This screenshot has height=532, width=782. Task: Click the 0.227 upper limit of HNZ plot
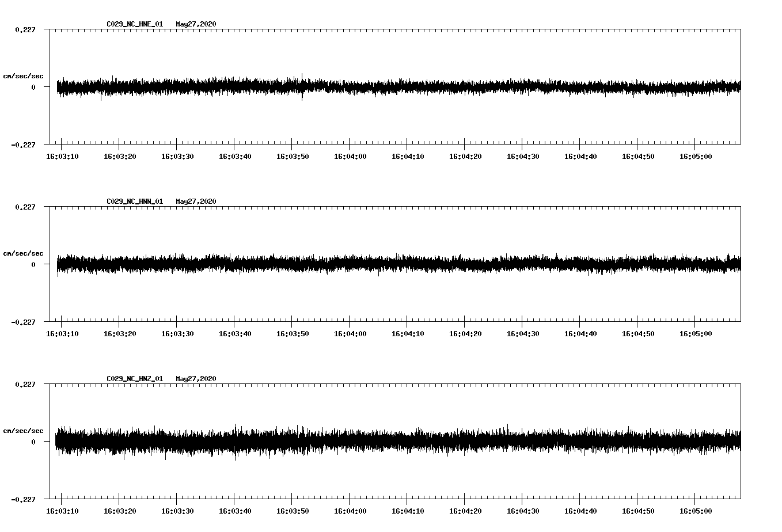(x=25, y=384)
